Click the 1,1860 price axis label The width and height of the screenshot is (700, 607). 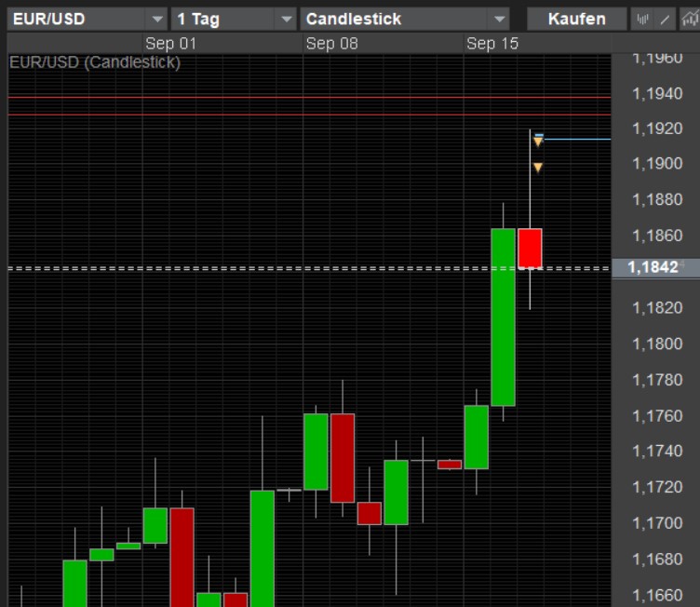point(657,236)
